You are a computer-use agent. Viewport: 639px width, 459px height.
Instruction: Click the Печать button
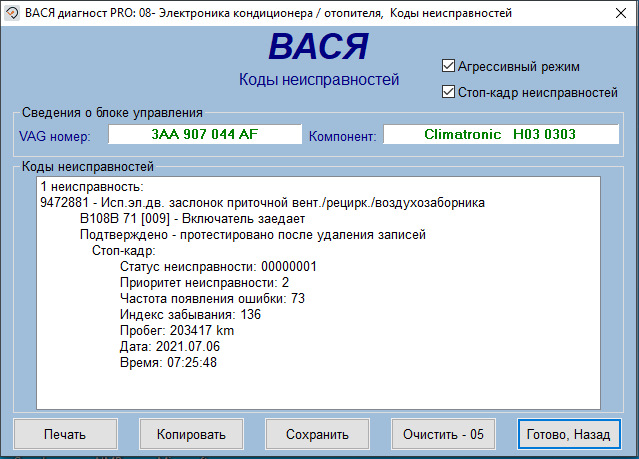tap(65, 434)
